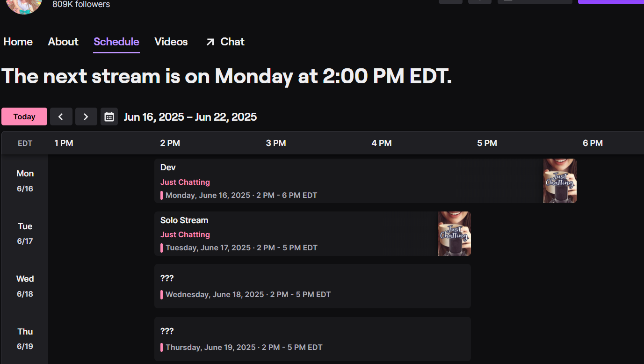This screenshot has width=644, height=364.
Task: Advance to next week with right chevron
Action: pyautogui.click(x=86, y=116)
